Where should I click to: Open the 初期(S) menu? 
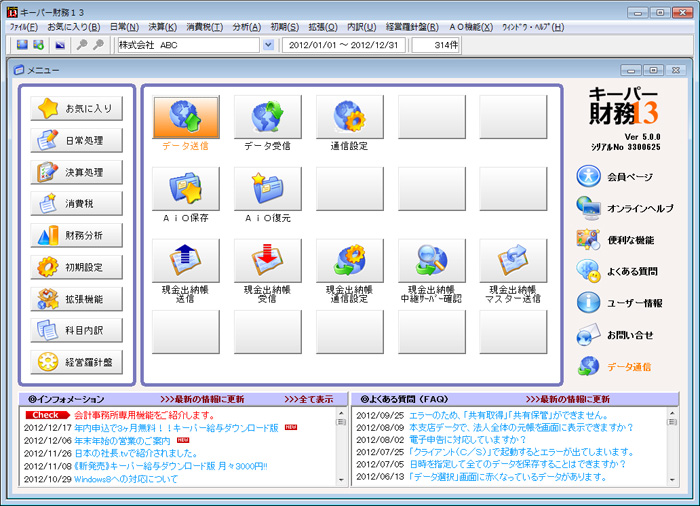tap(284, 27)
